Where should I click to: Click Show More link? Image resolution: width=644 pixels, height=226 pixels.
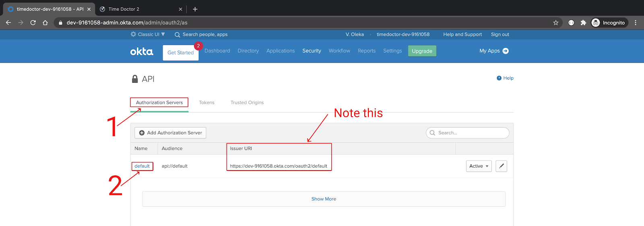(324, 199)
